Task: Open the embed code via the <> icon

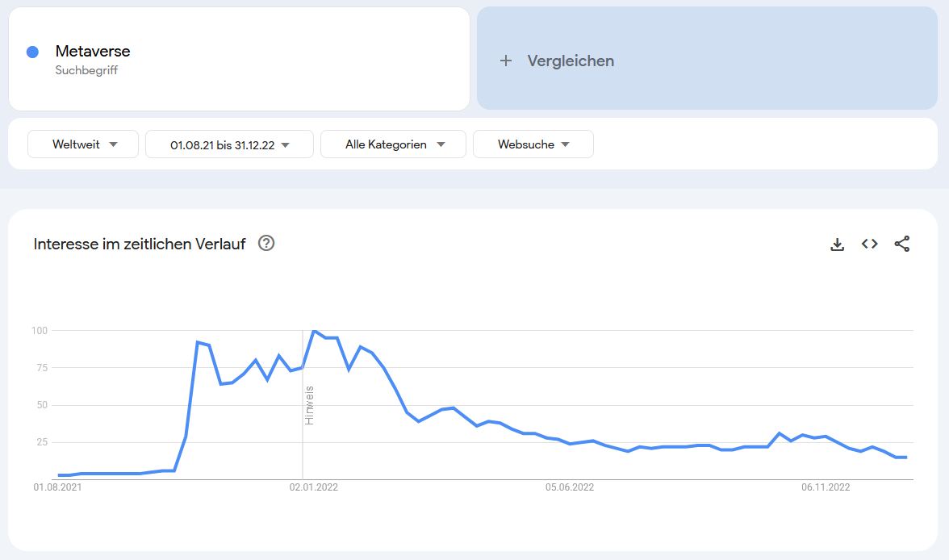Action: pos(869,243)
